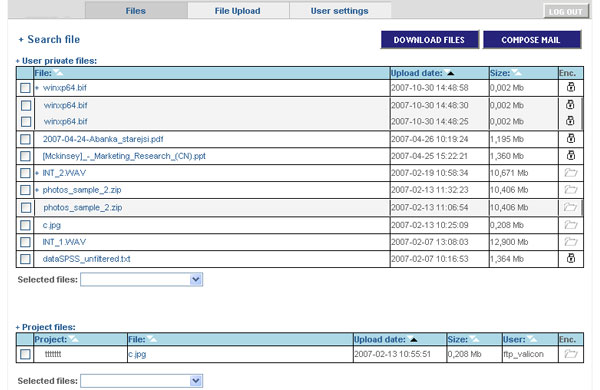The image size is (600, 390).
Task: Click the DOWNLOAD FILES button
Action: click(x=429, y=40)
